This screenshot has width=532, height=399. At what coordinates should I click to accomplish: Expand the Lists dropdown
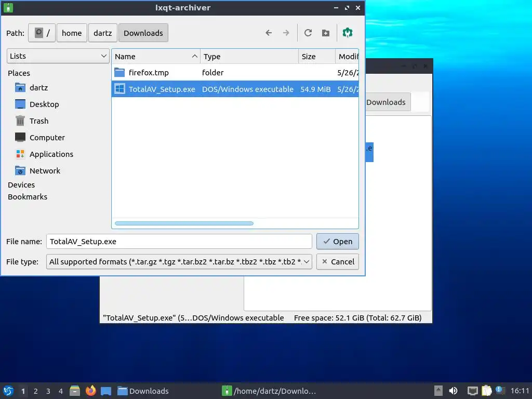click(58, 56)
